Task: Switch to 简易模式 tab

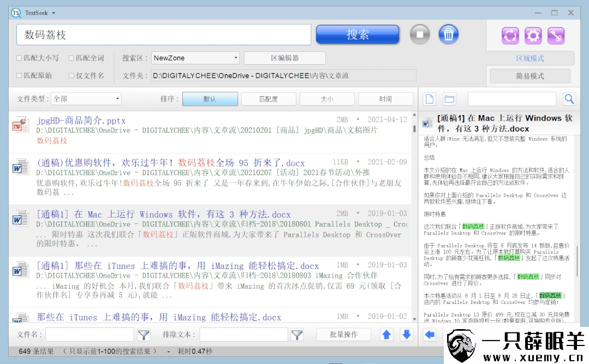Action: [x=529, y=76]
